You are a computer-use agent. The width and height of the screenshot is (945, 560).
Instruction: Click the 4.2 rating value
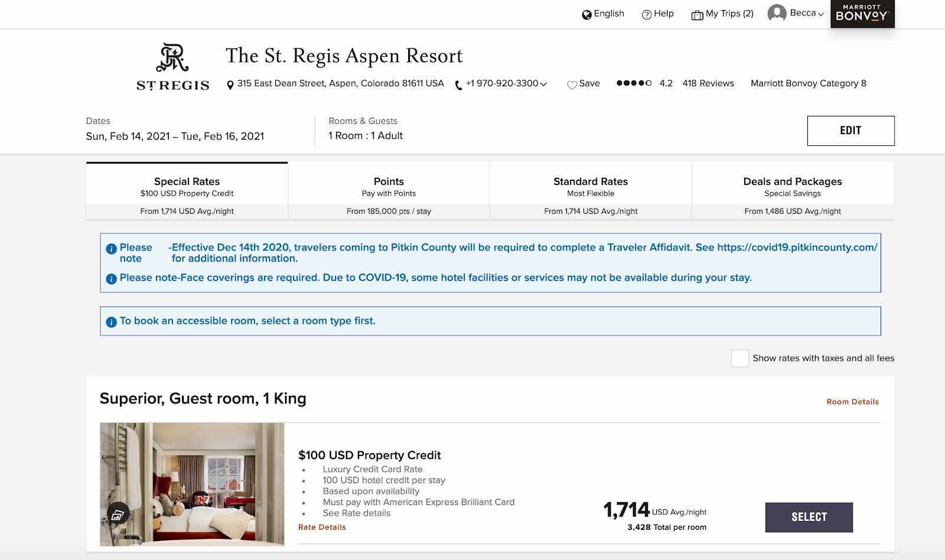coord(666,83)
